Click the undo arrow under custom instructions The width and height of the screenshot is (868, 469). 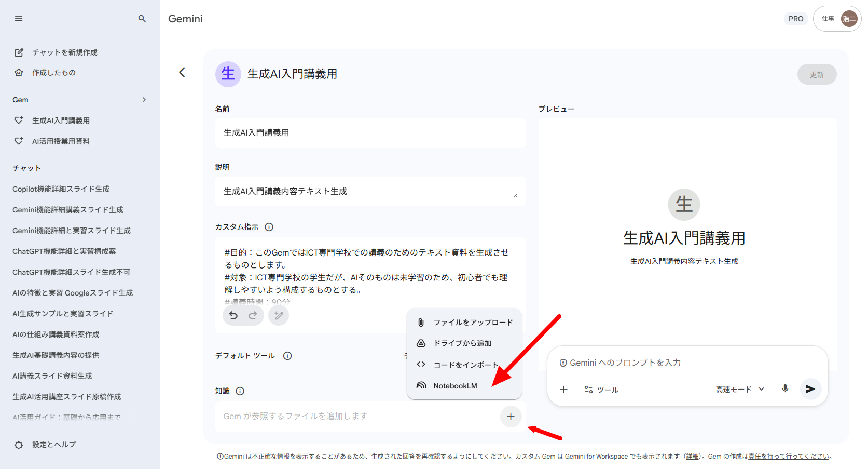point(233,315)
